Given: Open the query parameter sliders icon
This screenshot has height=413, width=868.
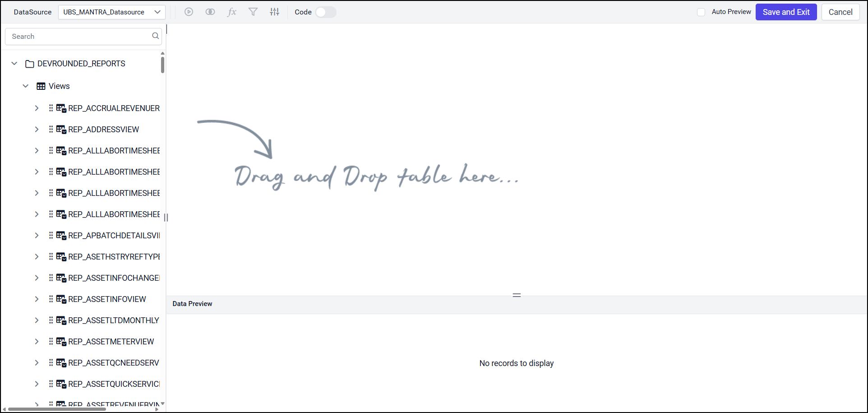Looking at the screenshot, I should 274,12.
